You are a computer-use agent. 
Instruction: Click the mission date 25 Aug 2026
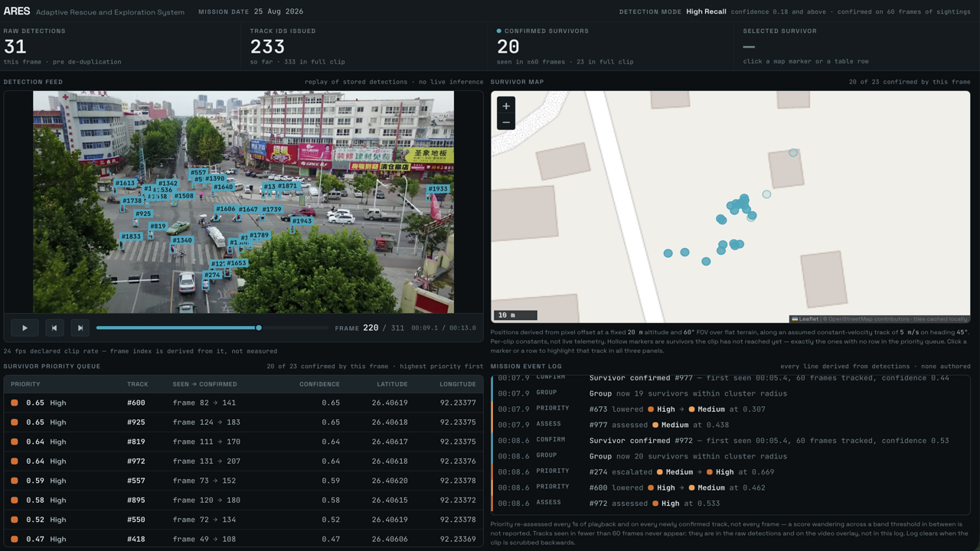279,12
